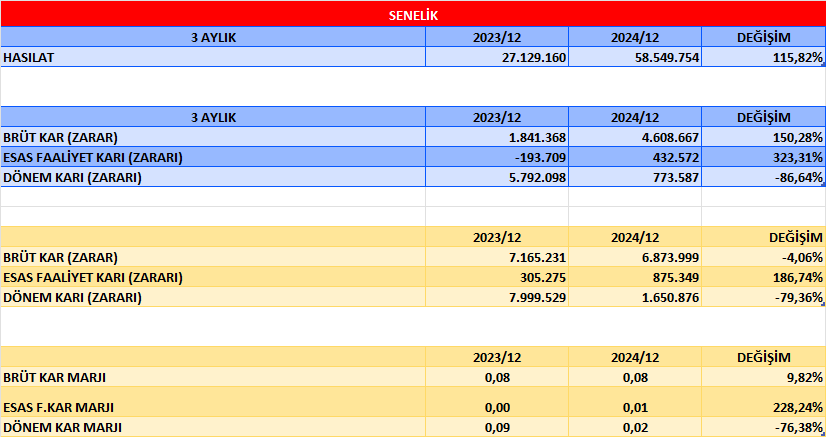Image resolution: width=826 pixels, height=437 pixels.
Task: Click the 115,82% change cell
Action: [x=763, y=57]
